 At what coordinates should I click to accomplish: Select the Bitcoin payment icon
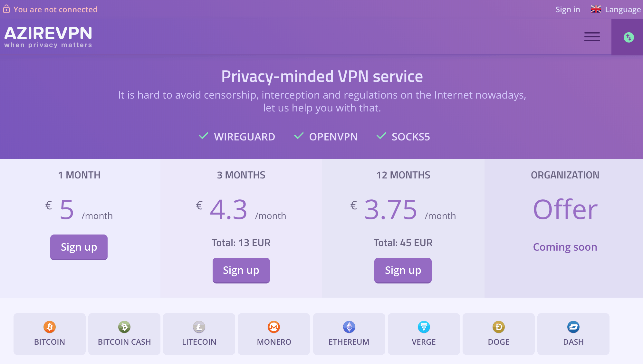49,326
